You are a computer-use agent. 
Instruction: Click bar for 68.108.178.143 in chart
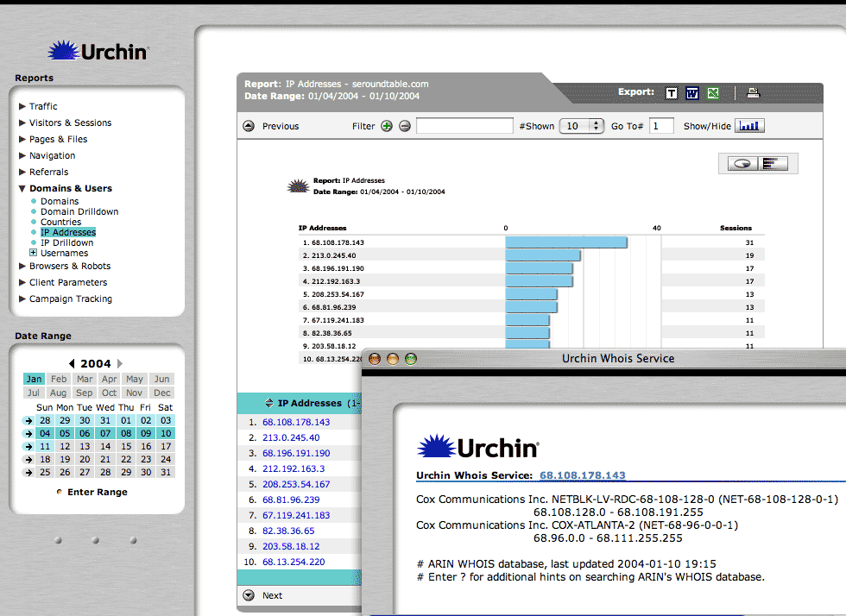coord(566,242)
